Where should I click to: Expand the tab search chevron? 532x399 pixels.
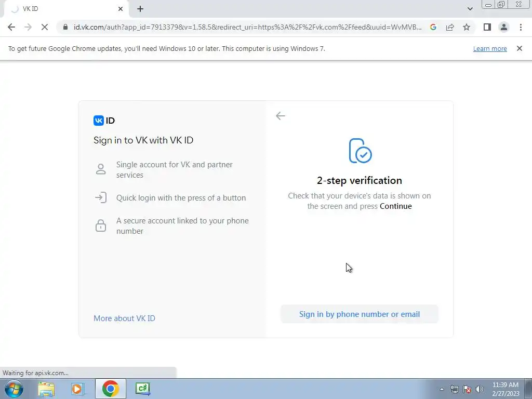click(470, 9)
